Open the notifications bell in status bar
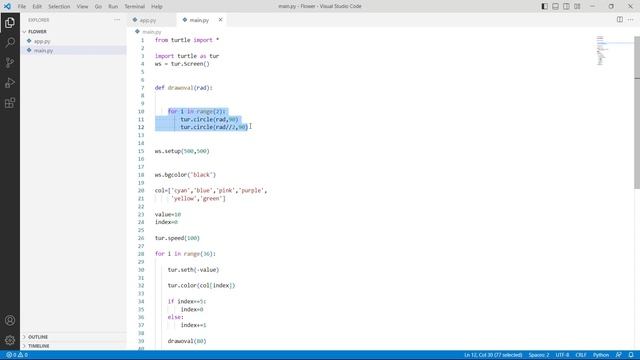Viewport: 640px width, 360px height. [x=631, y=355]
